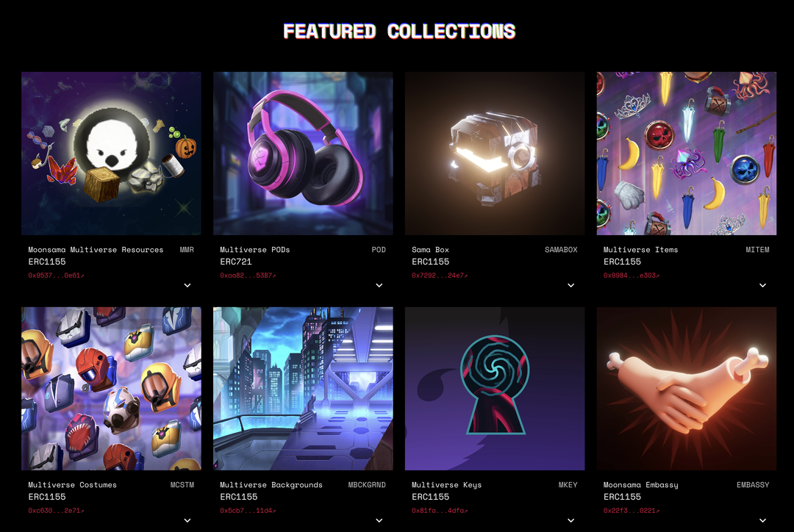This screenshot has width=794, height=532.
Task: Expand the Multiverse Backgrounds card chevron
Action: point(379,520)
